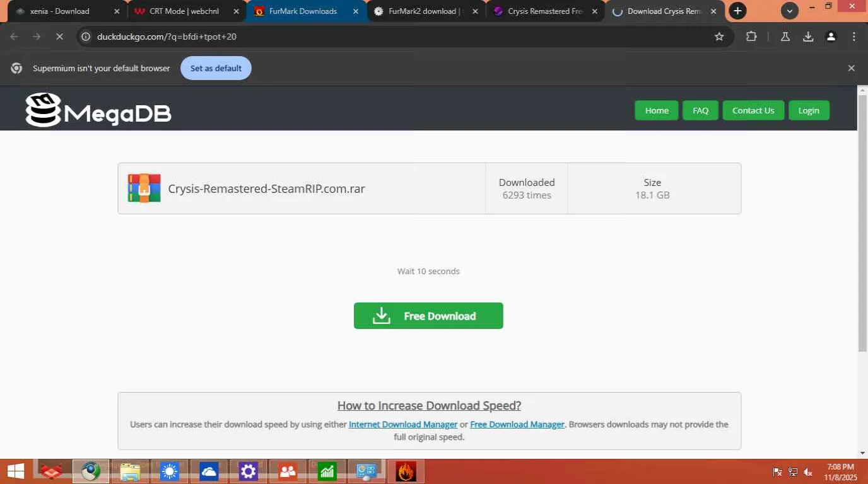Click the green Free Download button
Viewport: 868px width, 484px height.
click(428, 316)
